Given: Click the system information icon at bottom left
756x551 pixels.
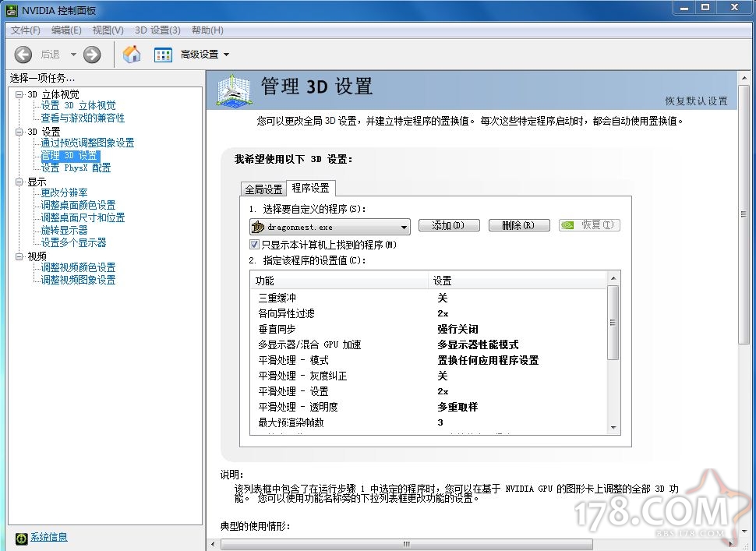Looking at the screenshot, I should click(21, 538).
